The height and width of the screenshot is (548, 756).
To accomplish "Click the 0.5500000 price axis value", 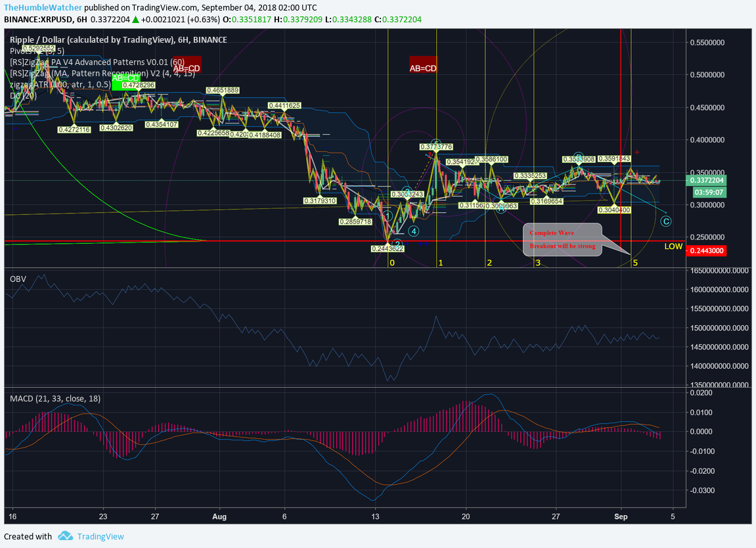I will 707,43.
